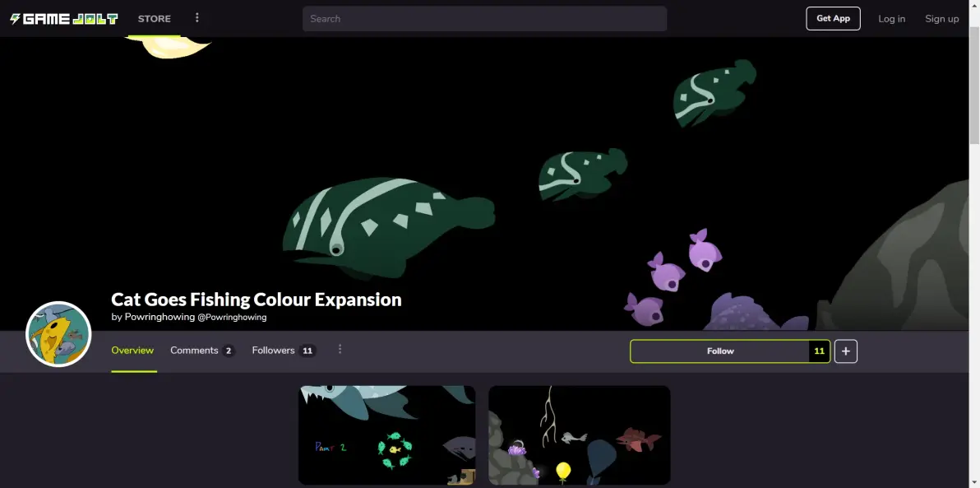The image size is (980, 488).
Task: Select the Overview tab
Action: pyautogui.click(x=132, y=351)
